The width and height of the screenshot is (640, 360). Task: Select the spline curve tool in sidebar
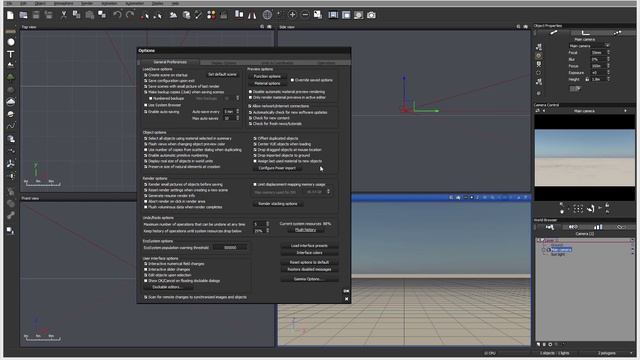coord(11,126)
